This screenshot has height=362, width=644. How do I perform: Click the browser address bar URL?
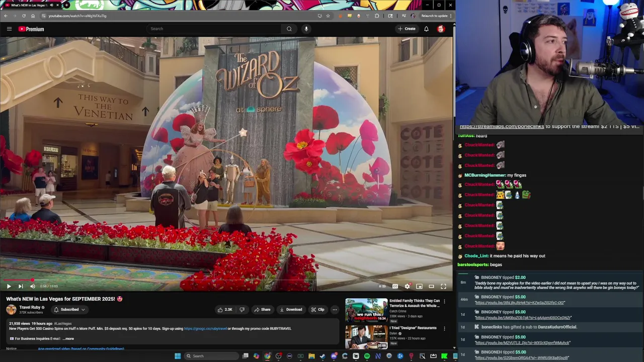point(77,16)
